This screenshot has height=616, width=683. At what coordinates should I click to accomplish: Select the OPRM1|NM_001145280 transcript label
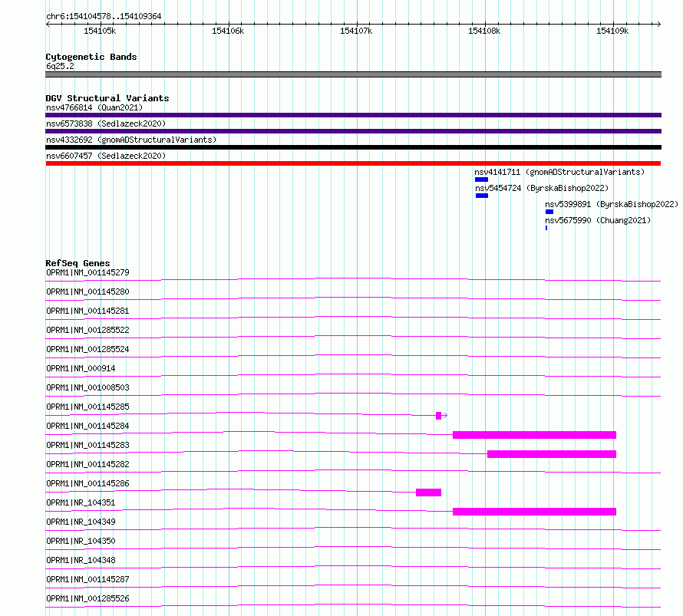point(87,292)
